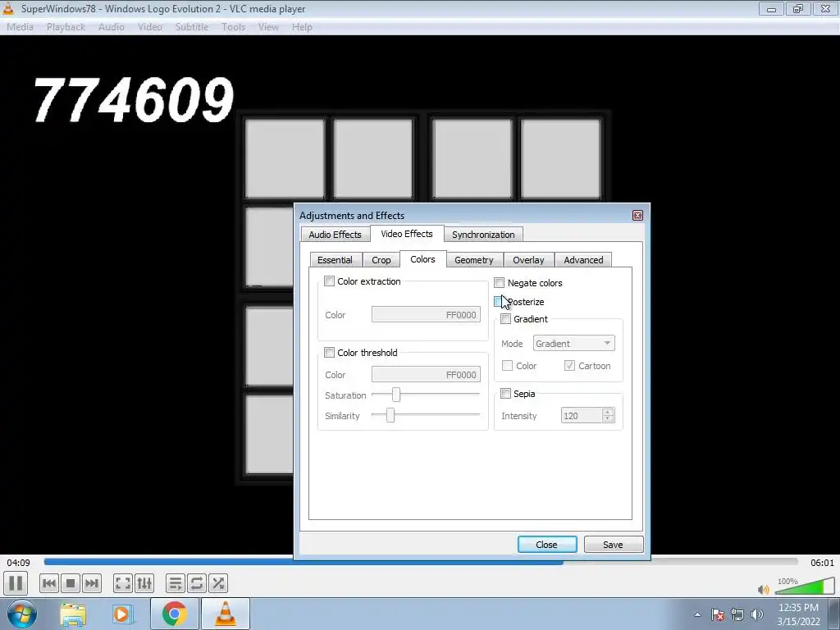Click the Saturation slider handle

coord(396,395)
